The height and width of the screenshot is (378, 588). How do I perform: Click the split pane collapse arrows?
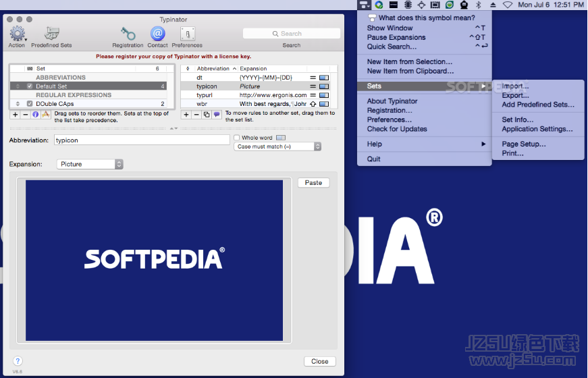point(173,128)
